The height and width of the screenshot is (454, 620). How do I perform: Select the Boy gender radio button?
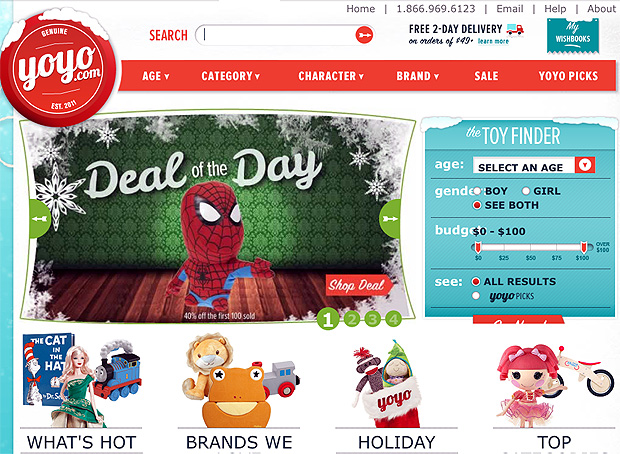pos(477,191)
